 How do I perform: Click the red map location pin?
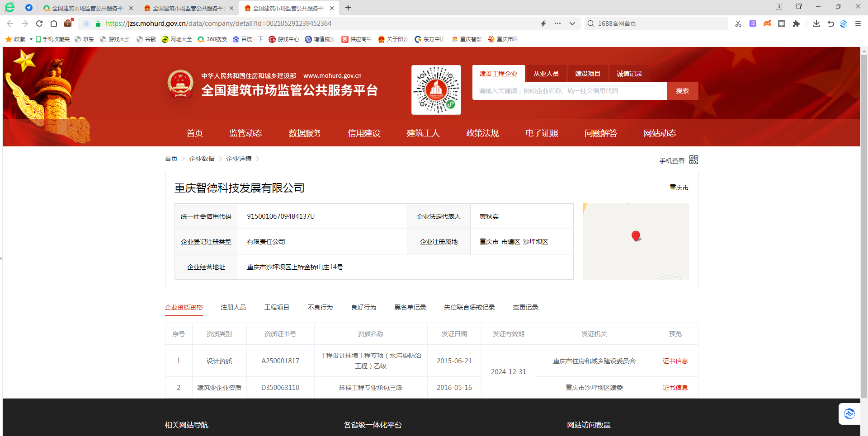click(636, 236)
